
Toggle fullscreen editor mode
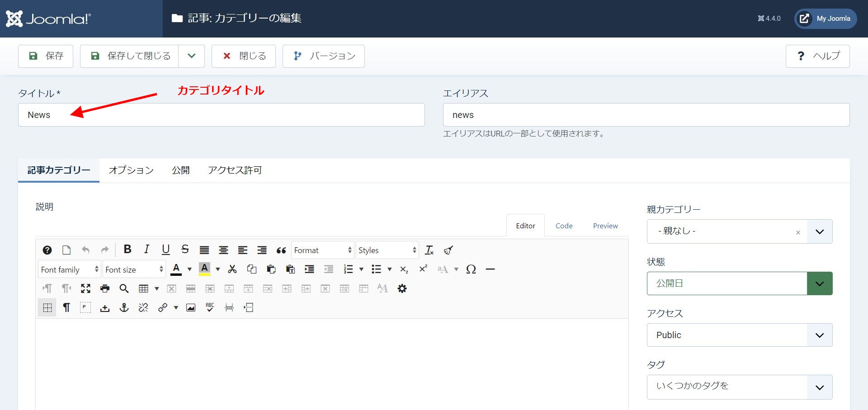tap(85, 288)
